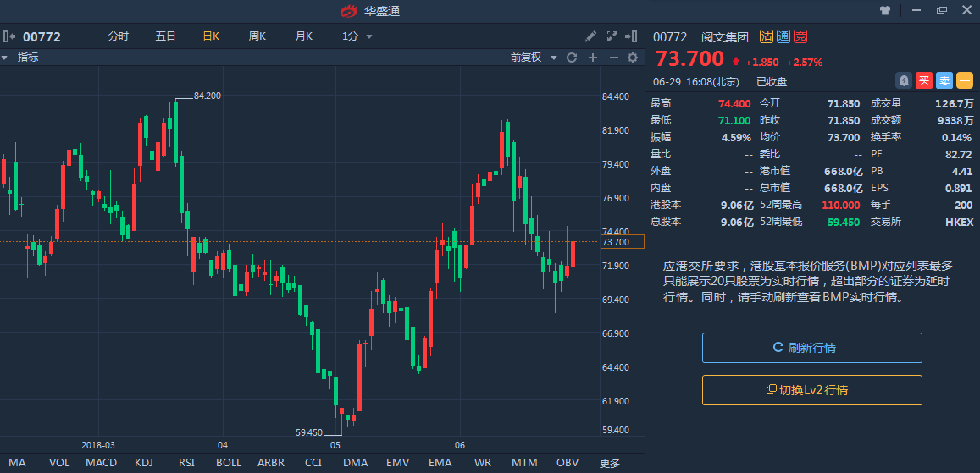980x473 pixels.
Task: Open the 1分 minute interval dropdown
Action: (x=357, y=36)
